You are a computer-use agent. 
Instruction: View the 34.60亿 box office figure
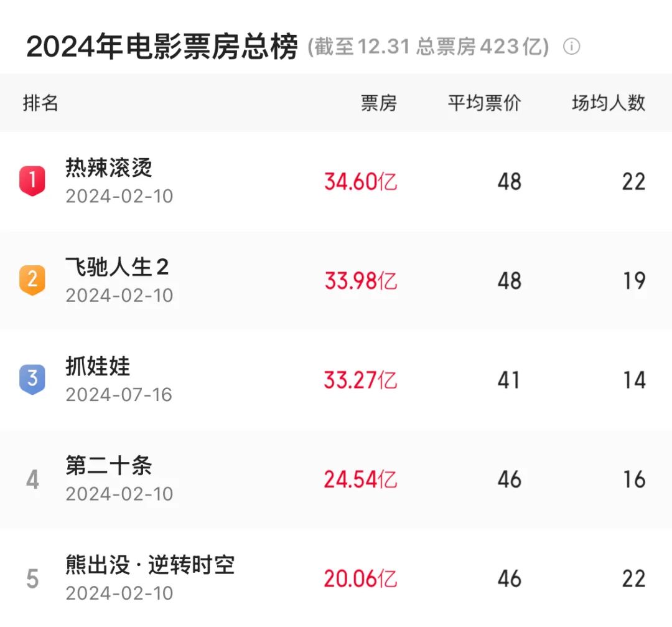tap(360, 181)
